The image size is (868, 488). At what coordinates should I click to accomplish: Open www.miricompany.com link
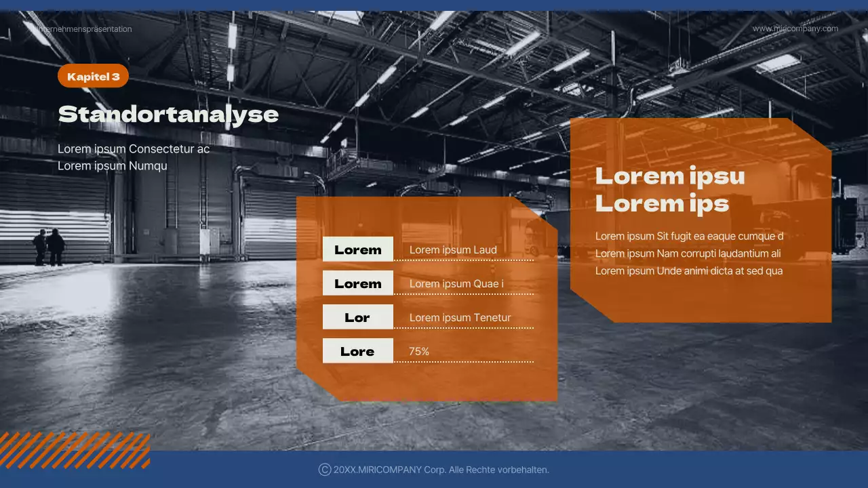[795, 28]
